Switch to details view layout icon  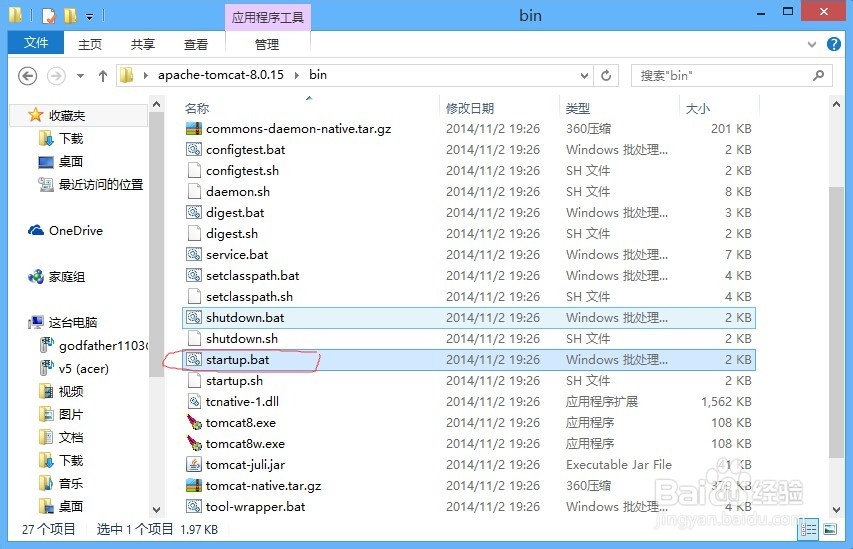tap(808, 529)
